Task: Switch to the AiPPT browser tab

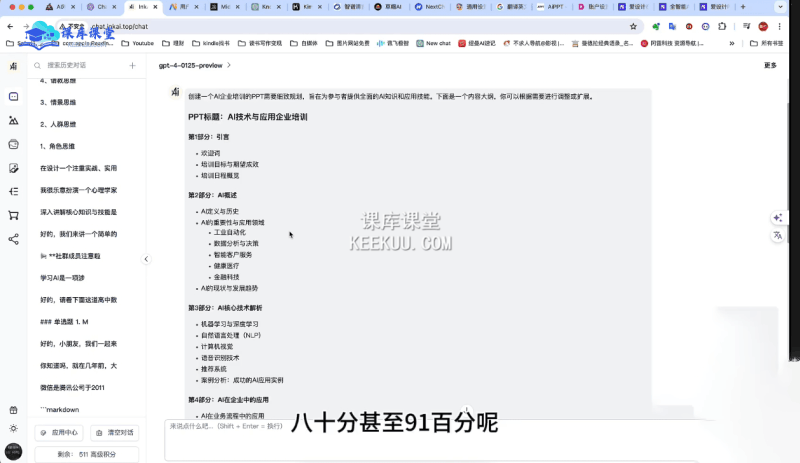Action: (553, 7)
